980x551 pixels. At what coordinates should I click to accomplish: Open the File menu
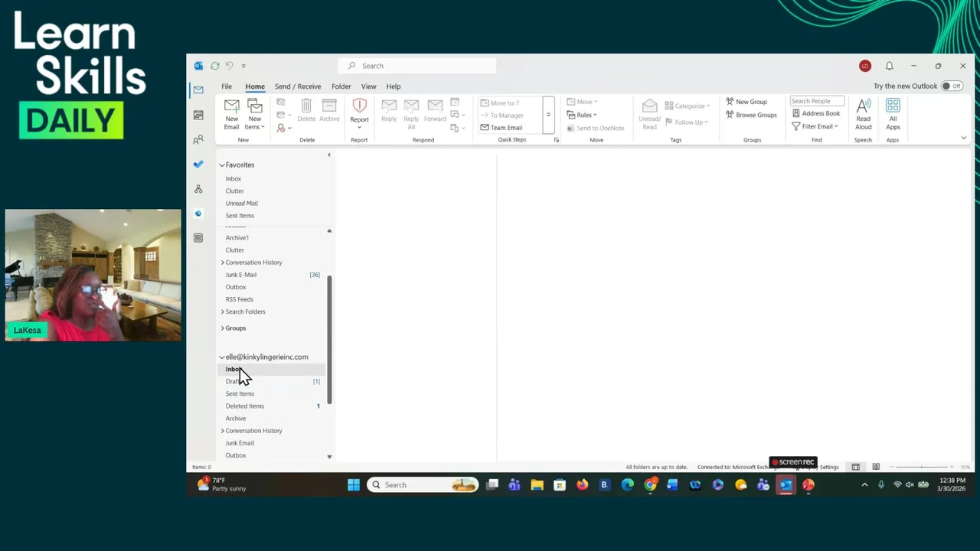point(227,86)
